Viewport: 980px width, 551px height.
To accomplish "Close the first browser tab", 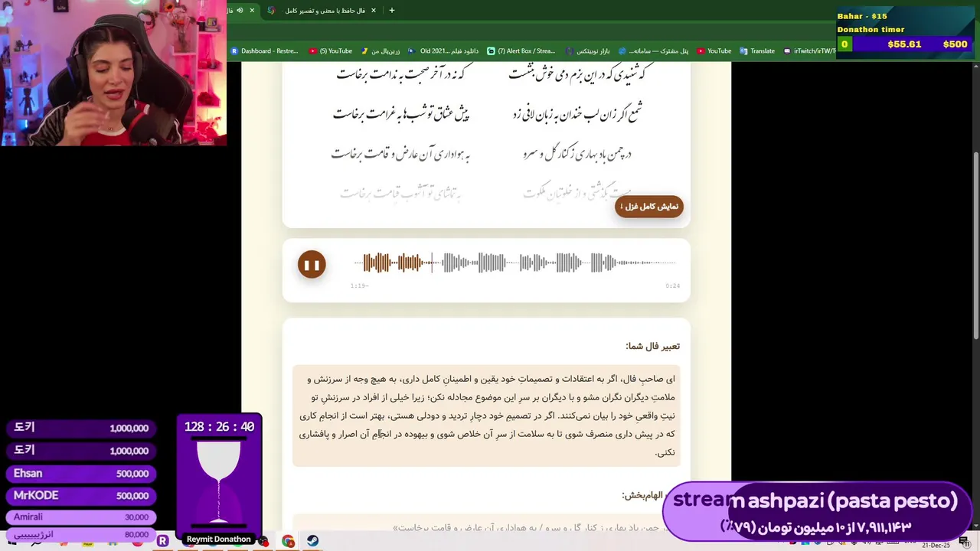I will coord(252,11).
